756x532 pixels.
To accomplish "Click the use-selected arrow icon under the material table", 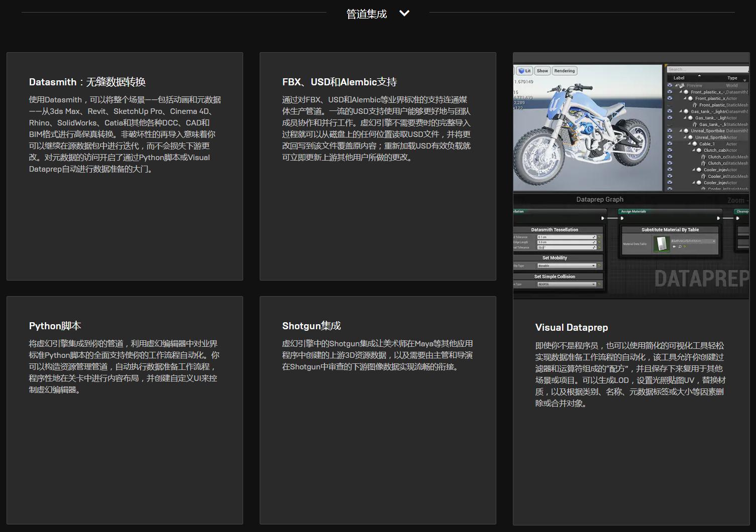I will (674, 247).
